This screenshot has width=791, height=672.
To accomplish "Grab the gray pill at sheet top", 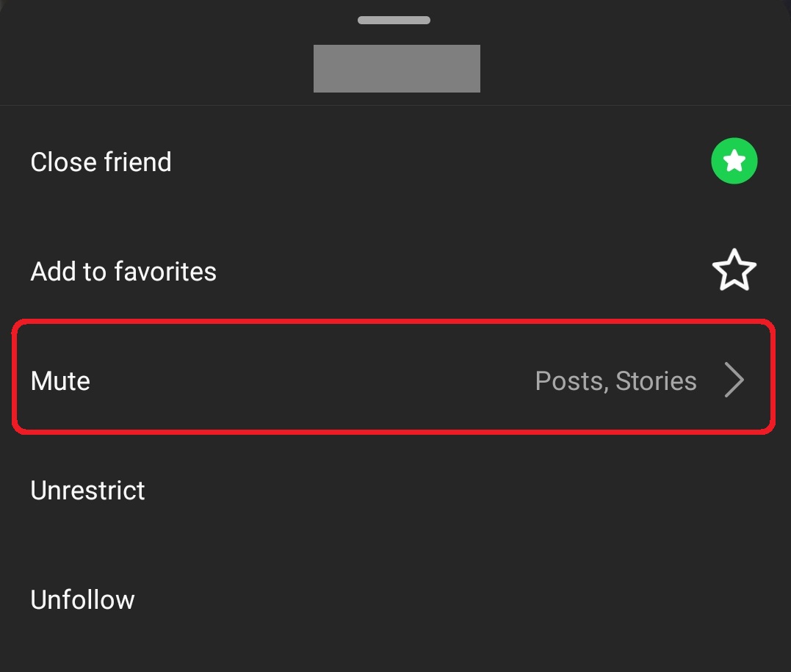I will [394, 20].
